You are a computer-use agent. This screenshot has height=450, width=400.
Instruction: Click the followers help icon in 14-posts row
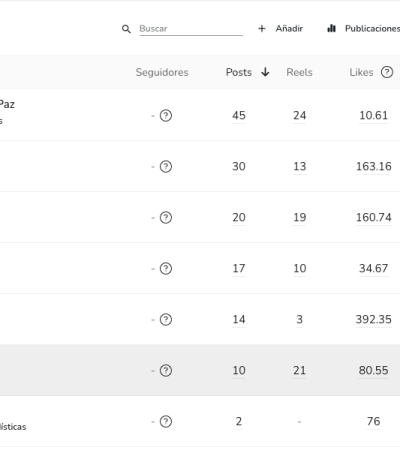coord(166,319)
